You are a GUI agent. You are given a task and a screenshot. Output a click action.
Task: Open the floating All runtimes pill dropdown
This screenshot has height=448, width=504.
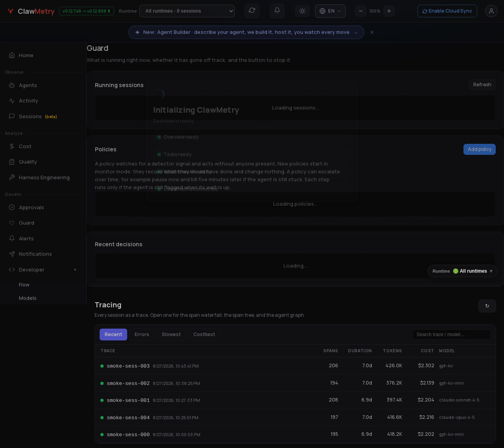pyautogui.click(x=462, y=271)
